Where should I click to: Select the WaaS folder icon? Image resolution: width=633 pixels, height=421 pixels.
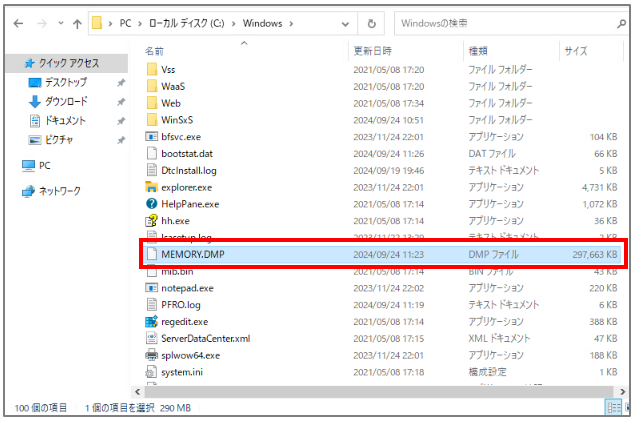pos(152,86)
